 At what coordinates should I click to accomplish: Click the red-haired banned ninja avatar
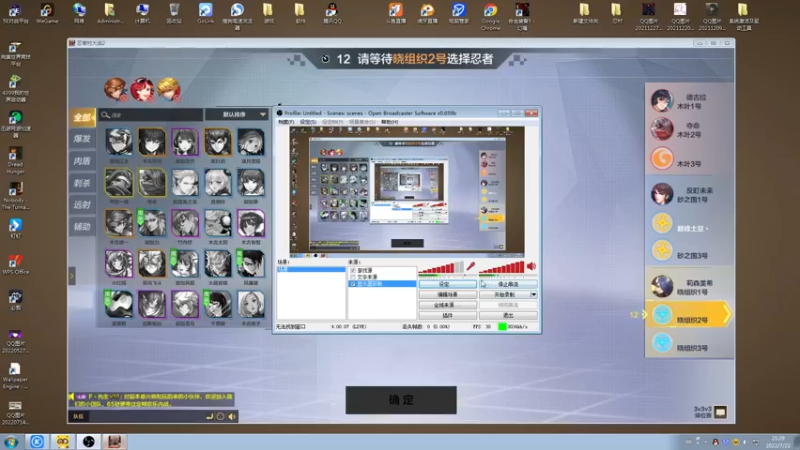pos(142,90)
